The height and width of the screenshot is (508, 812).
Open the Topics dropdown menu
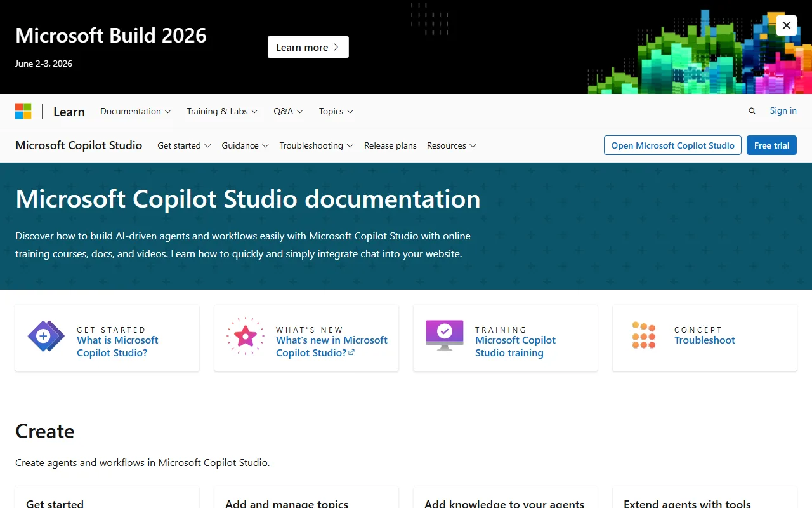(x=336, y=111)
